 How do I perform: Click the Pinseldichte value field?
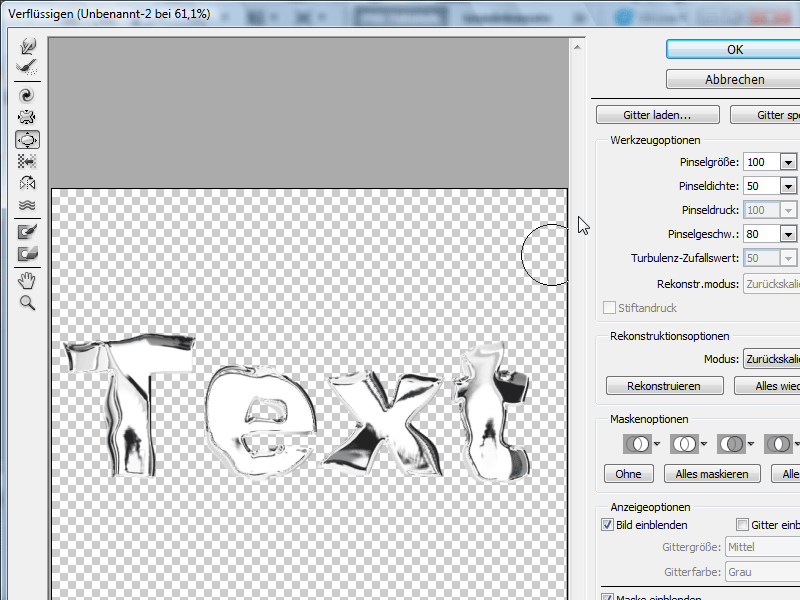point(762,186)
